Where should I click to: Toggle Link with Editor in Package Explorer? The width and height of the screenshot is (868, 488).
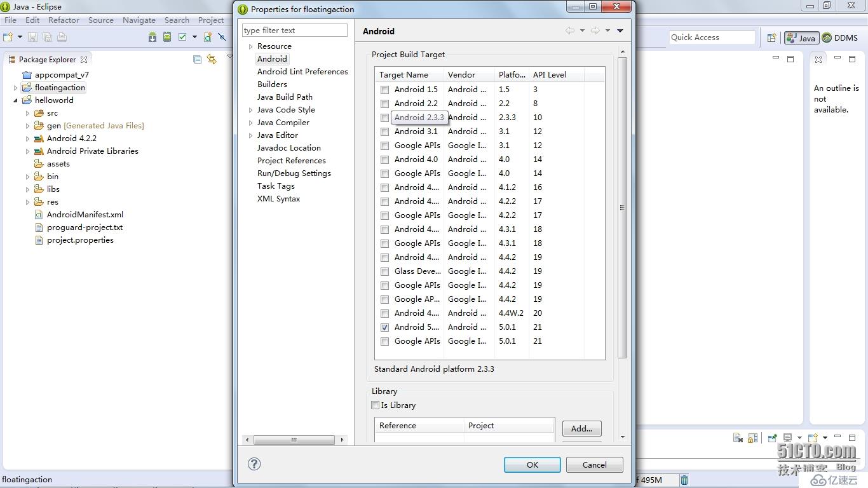[x=212, y=59]
